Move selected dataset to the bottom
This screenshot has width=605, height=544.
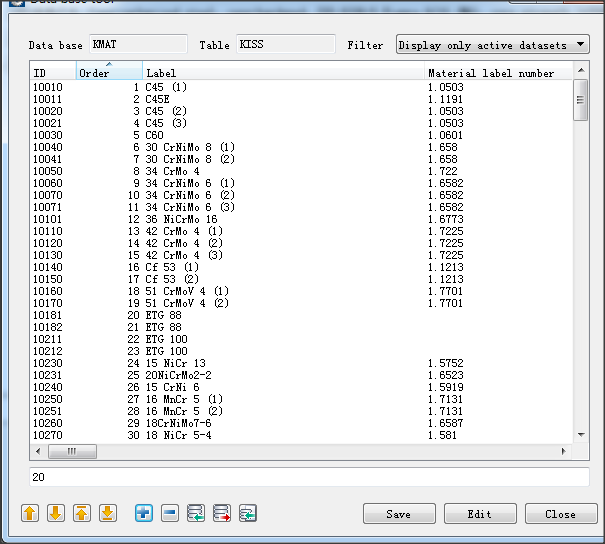pyautogui.click(x=108, y=513)
